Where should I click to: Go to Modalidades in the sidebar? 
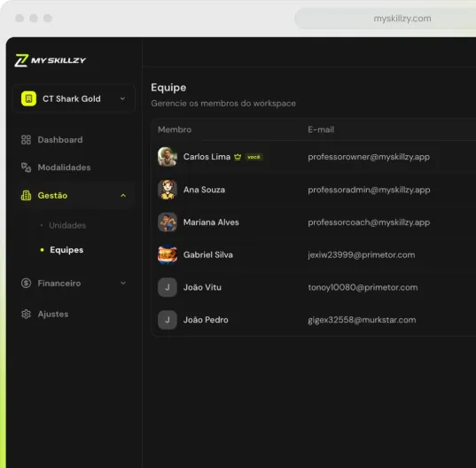(64, 168)
